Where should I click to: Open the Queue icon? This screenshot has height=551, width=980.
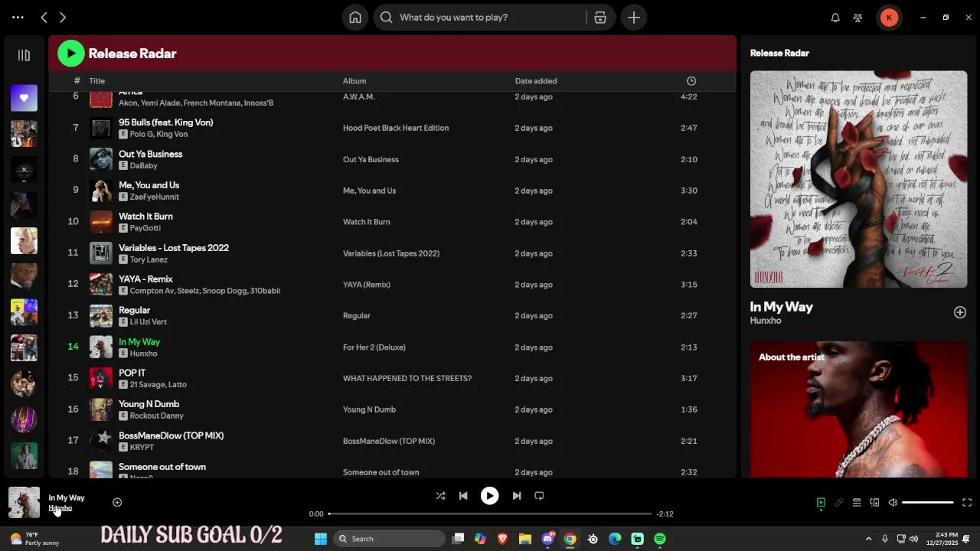[x=857, y=503]
